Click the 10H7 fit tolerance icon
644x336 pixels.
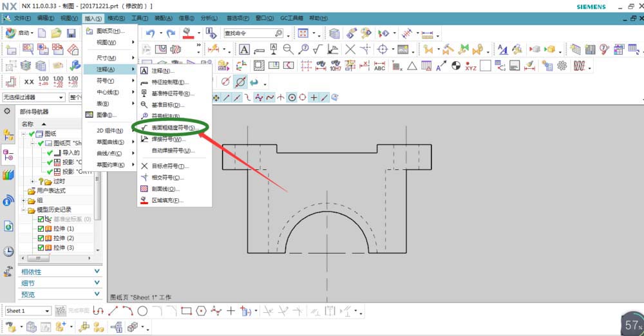pyautogui.click(x=336, y=66)
